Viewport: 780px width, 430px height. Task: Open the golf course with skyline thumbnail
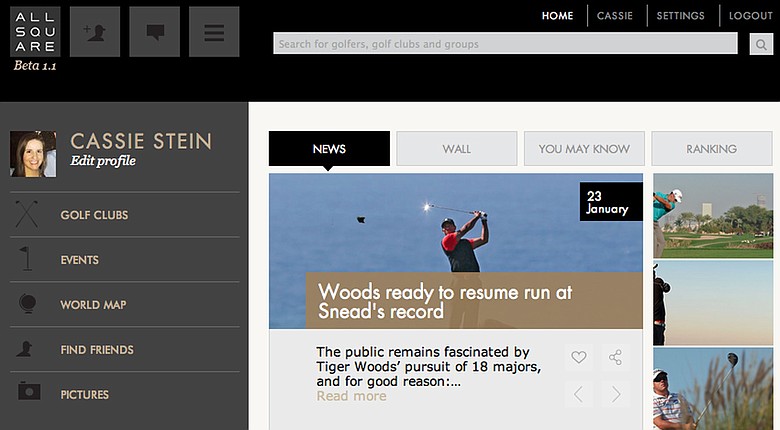tap(713, 215)
